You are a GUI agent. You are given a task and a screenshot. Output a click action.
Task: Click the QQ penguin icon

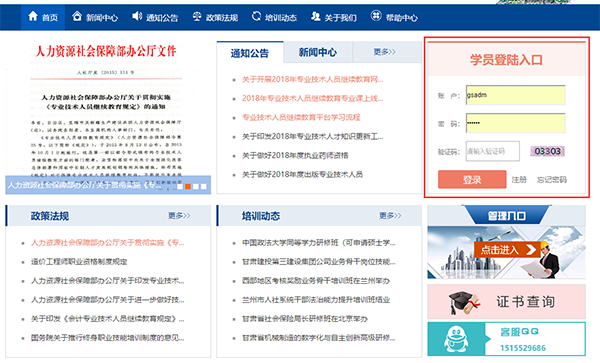[x=456, y=339]
